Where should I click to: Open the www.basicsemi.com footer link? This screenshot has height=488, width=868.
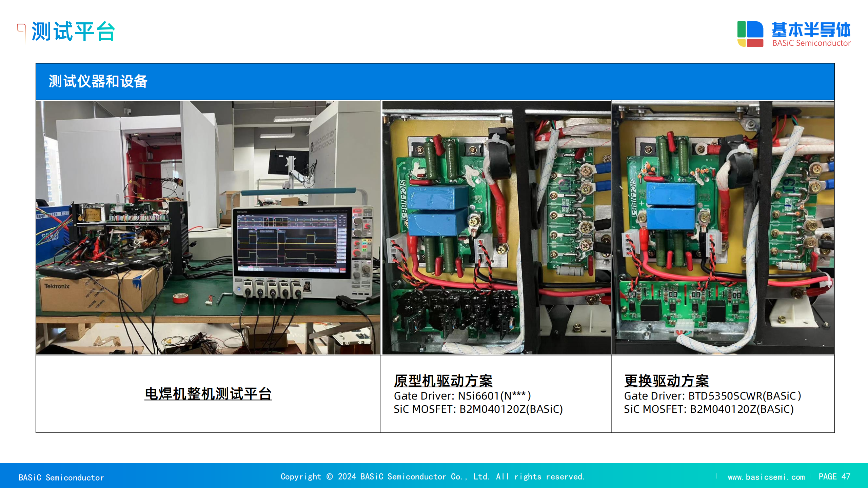point(766,477)
